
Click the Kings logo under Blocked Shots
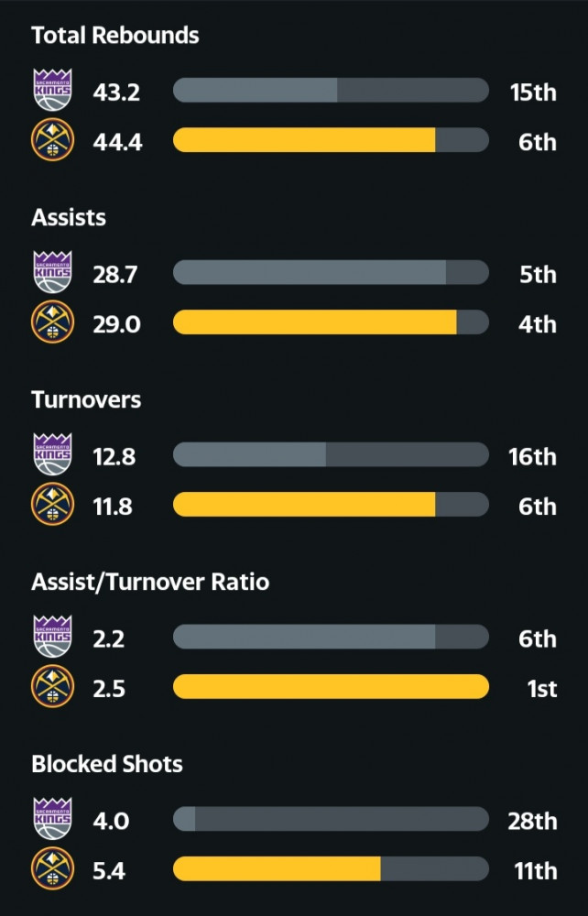(x=52, y=819)
